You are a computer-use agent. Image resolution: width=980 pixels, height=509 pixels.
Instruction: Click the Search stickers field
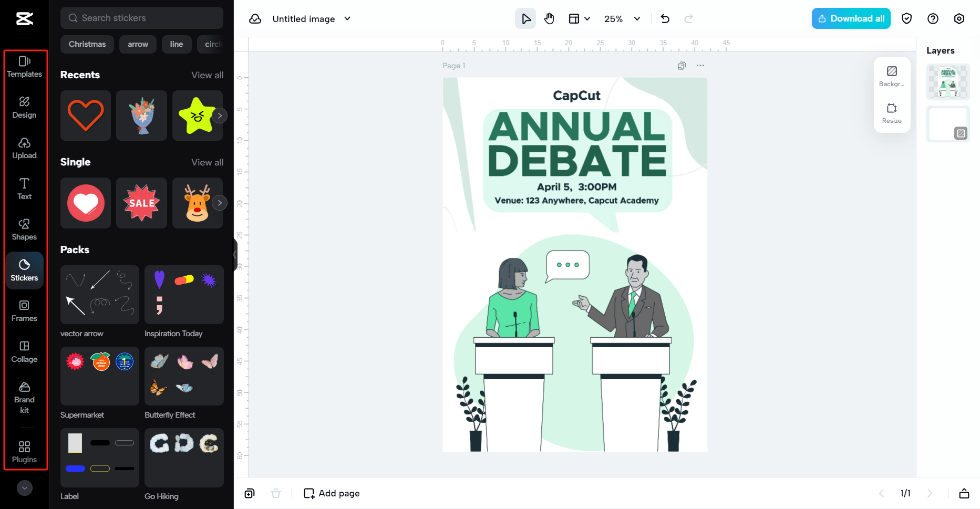(142, 18)
